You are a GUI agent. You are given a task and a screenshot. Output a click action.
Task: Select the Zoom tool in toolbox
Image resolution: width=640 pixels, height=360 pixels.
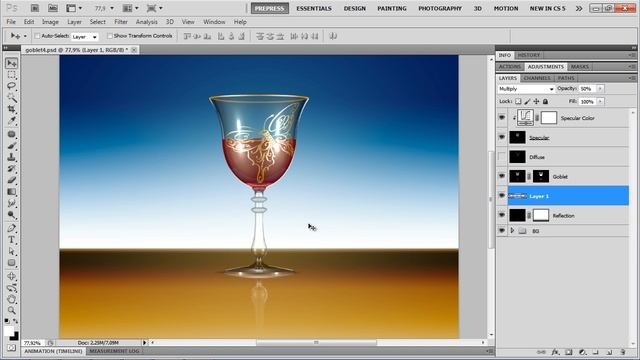click(x=11, y=311)
